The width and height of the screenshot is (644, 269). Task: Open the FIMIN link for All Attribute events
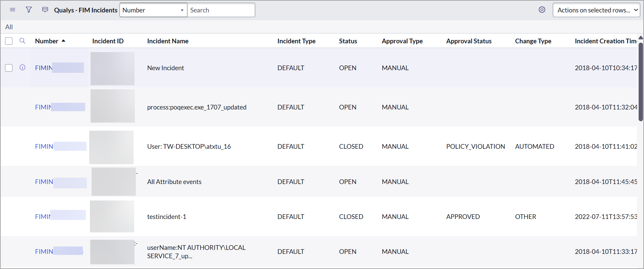pyautogui.click(x=44, y=182)
